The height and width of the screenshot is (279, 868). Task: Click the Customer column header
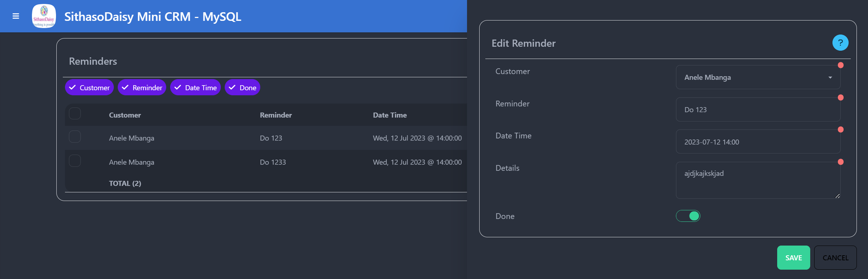(125, 115)
